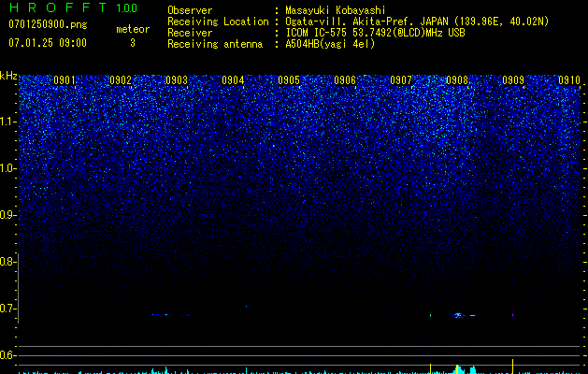Screen dimensions: 588x374
Task: Click the 0906 time marker
Action: coord(345,80)
